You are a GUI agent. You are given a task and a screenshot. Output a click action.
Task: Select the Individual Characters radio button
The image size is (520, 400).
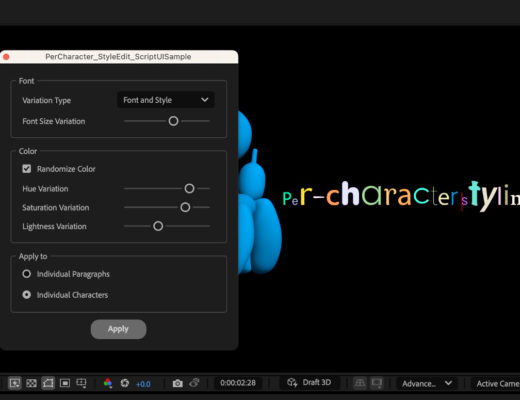27,295
